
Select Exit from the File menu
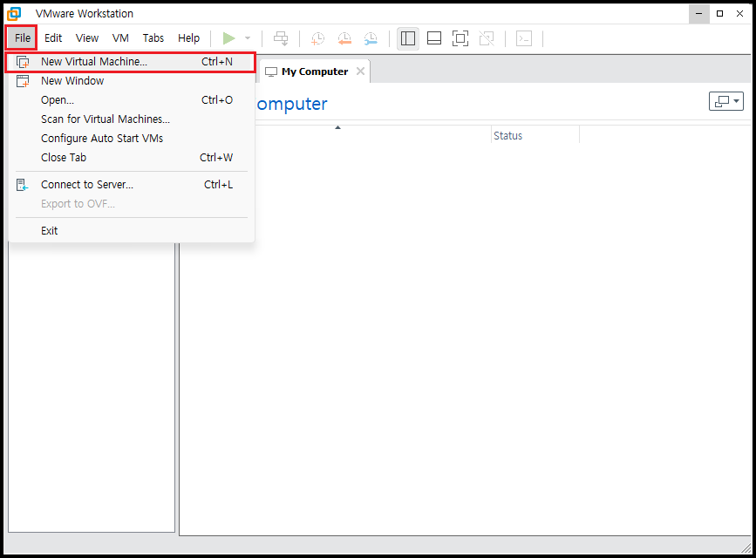point(130,231)
